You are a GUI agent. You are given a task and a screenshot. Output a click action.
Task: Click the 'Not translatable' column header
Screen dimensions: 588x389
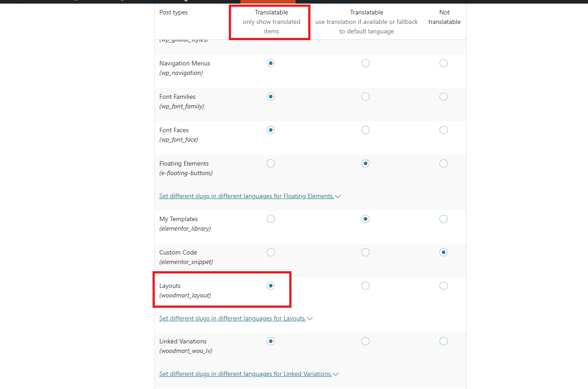click(x=444, y=17)
